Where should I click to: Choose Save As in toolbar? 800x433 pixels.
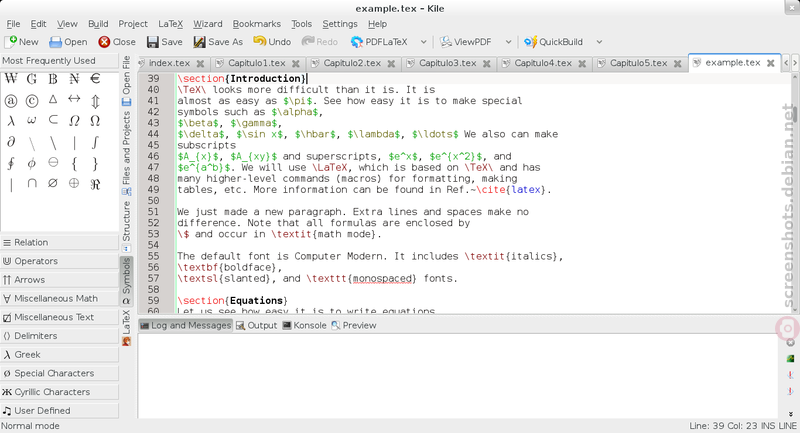pyautogui.click(x=218, y=42)
